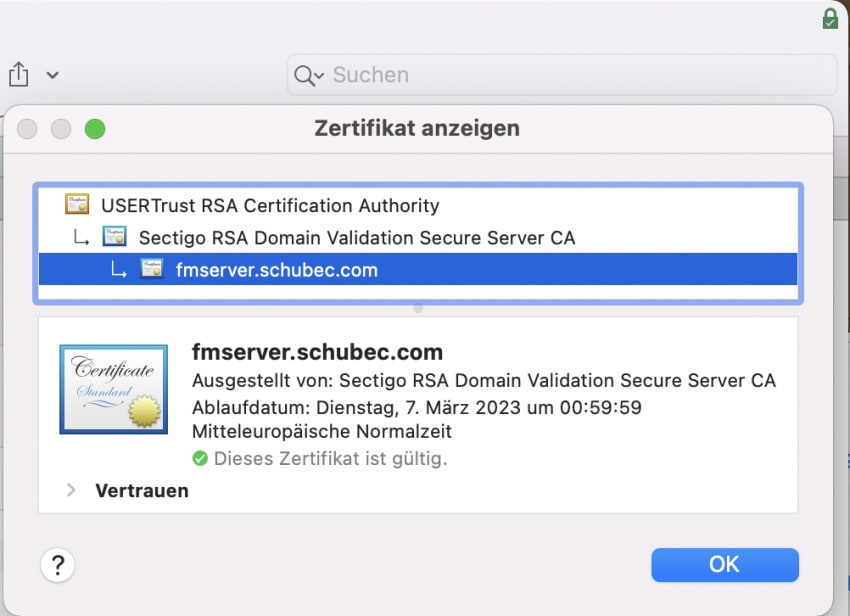Click the green lock icon at top right

pyautogui.click(x=830, y=19)
